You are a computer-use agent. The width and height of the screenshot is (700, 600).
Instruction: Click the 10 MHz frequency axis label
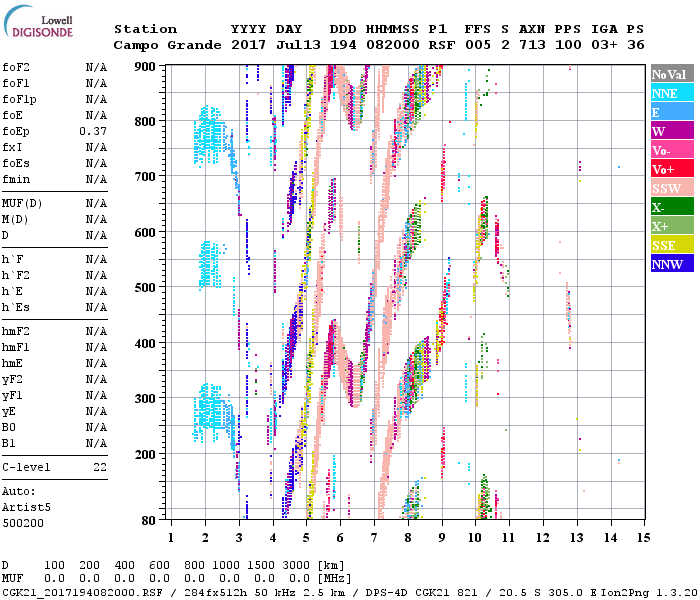pyautogui.click(x=475, y=538)
